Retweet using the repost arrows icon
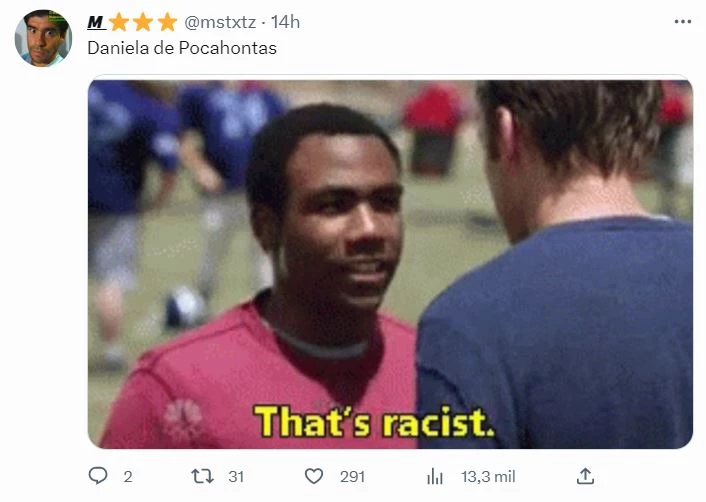Image resolution: width=706 pixels, height=502 pixels. point(203,476)
